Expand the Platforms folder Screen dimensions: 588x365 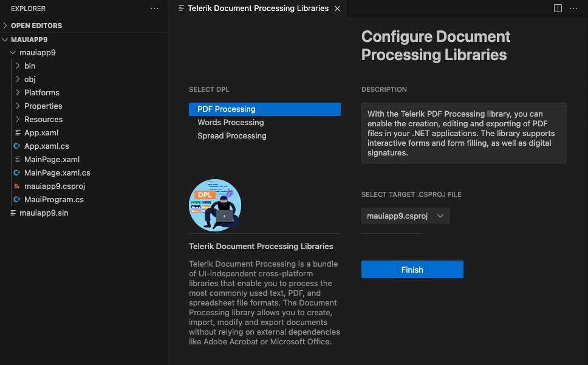click(41, 92)
